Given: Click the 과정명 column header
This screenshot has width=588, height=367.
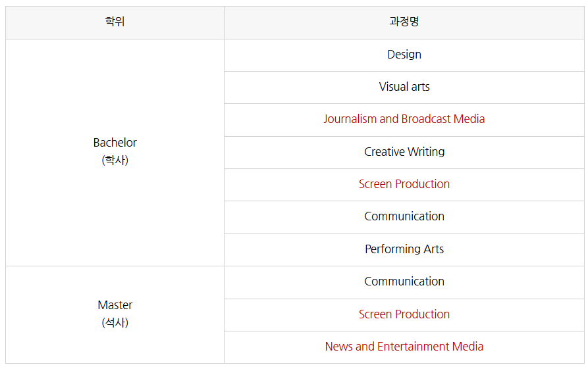Looking at the screenshot, I should tap(404, 22).
